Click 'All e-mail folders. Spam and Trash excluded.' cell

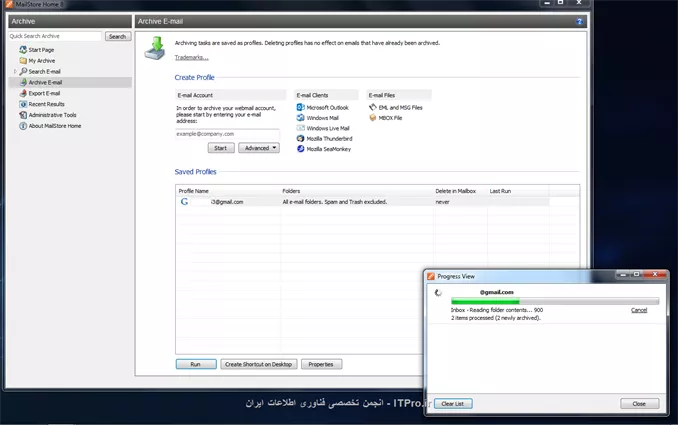coord(335,202)
